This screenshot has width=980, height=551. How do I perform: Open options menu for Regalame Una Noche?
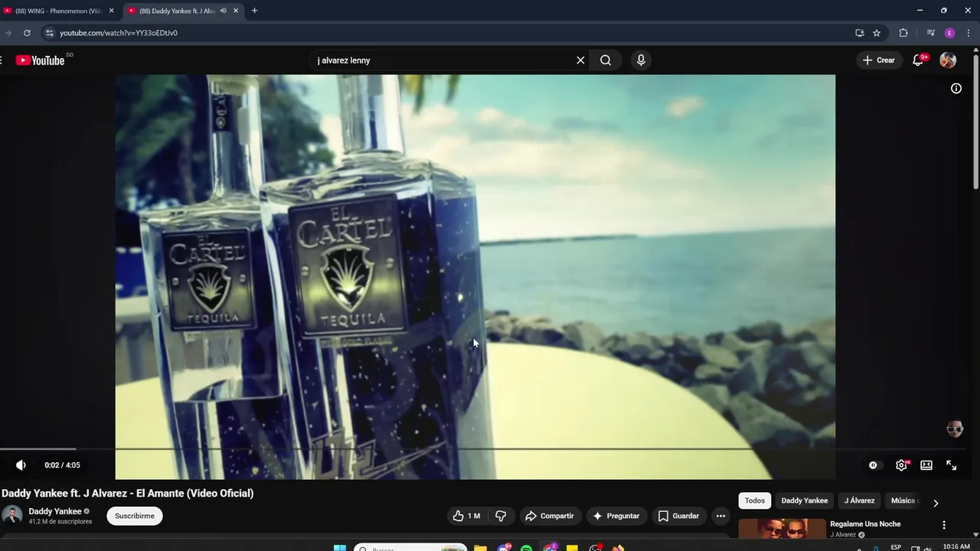point(944,525)
